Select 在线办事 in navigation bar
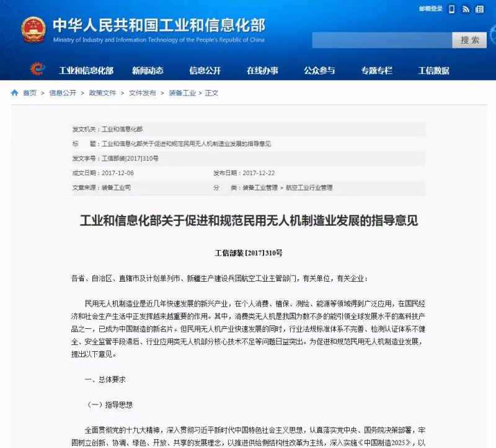Image resolution: width=496 pixels, height=448 pixels. tap(262, 70)
